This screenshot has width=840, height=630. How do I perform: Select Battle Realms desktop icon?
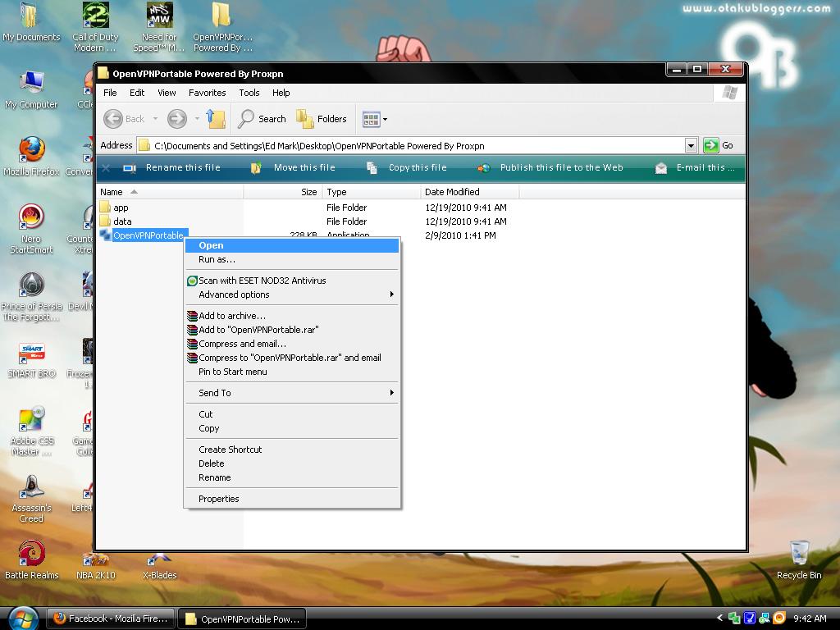point(31,560)
